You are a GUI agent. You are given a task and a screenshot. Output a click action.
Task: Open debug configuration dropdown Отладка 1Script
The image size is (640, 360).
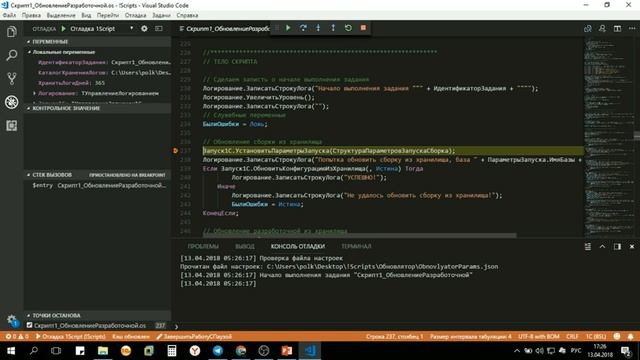[102, 29]
